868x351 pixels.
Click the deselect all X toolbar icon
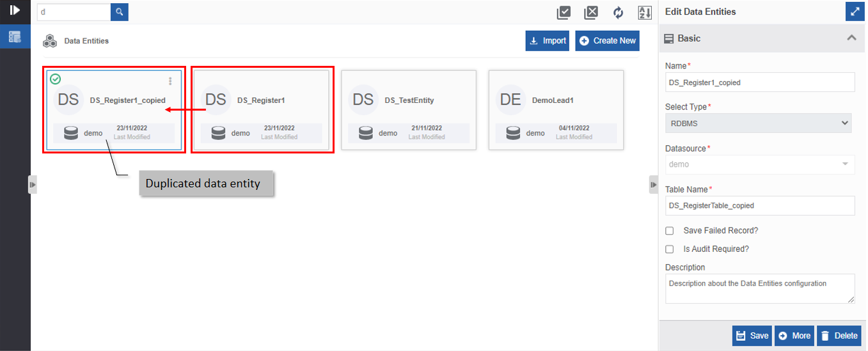click(591, 12)
